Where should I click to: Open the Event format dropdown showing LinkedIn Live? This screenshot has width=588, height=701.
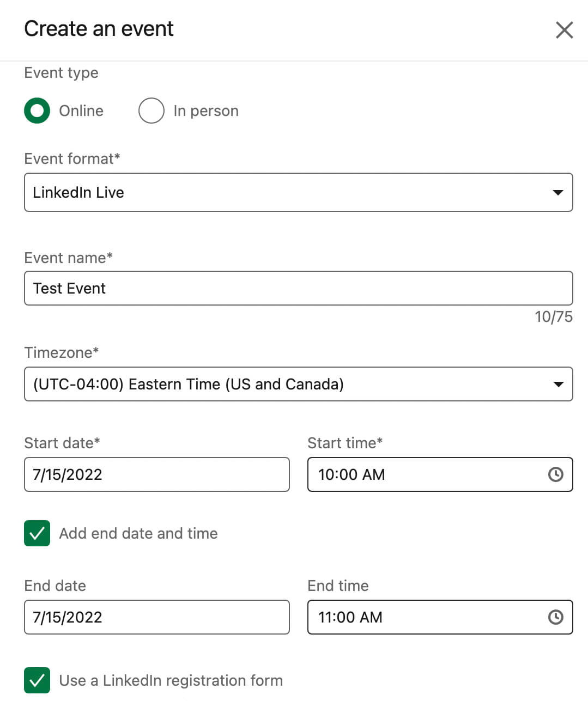pos(299,192)
